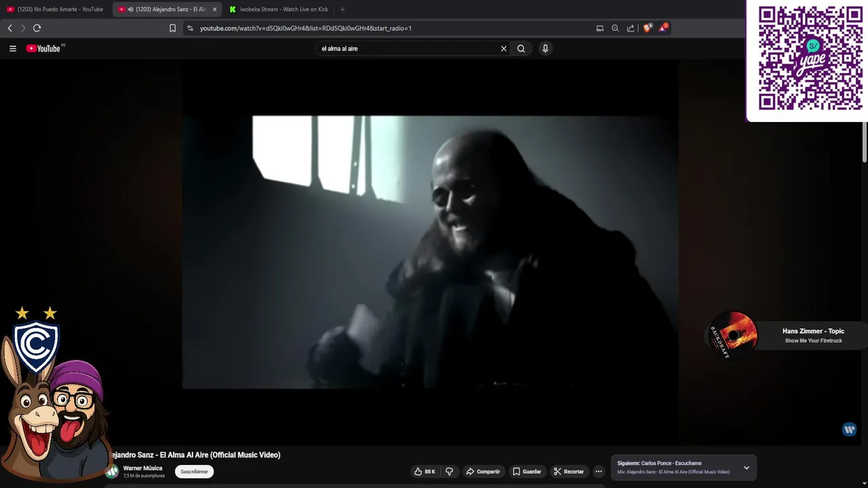Open Warner Música channel avatar
This screenshot has width=868, height=488.
113,471
